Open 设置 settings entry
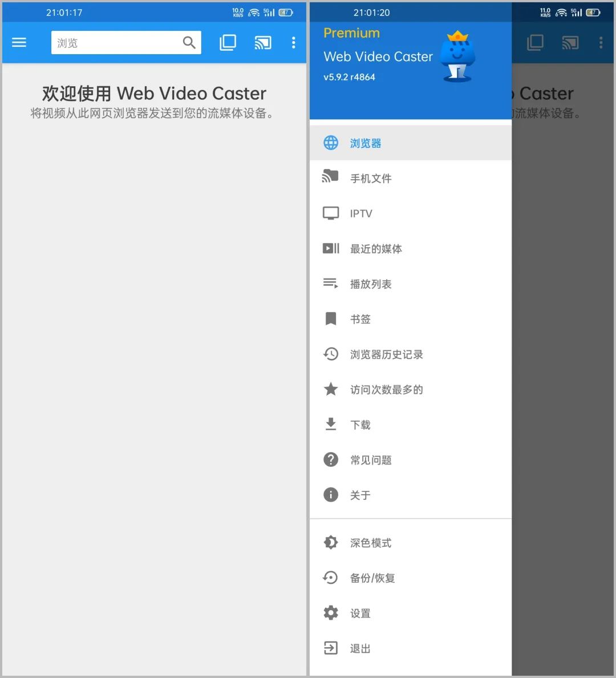 point(411,613)
